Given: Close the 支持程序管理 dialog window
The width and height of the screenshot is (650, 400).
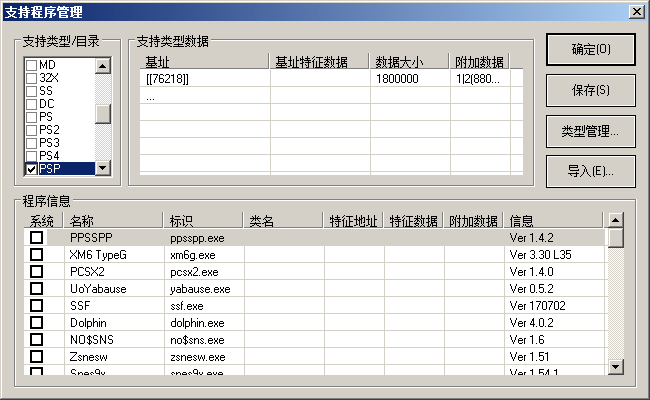Looking at the screenshot, I should pos(636,11).
